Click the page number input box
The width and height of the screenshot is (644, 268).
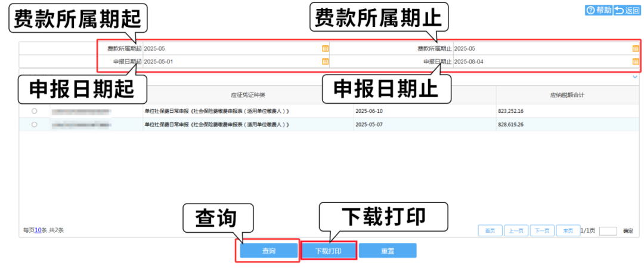(608, 230)
